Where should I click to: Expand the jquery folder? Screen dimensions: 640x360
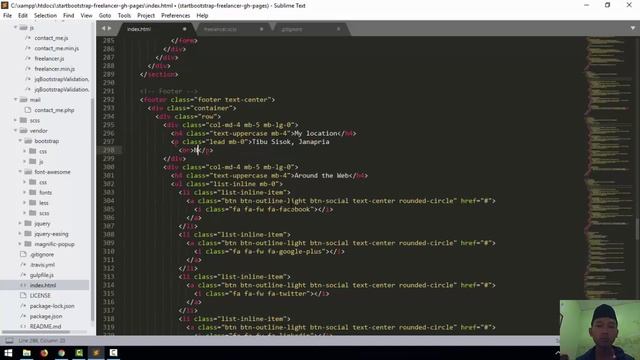[x=20, y=223]
